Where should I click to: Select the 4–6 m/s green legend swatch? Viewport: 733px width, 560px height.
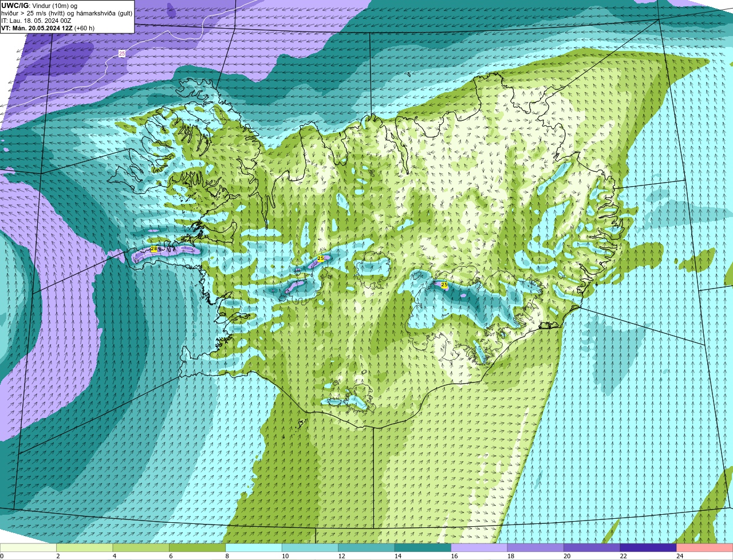point(141,548)
